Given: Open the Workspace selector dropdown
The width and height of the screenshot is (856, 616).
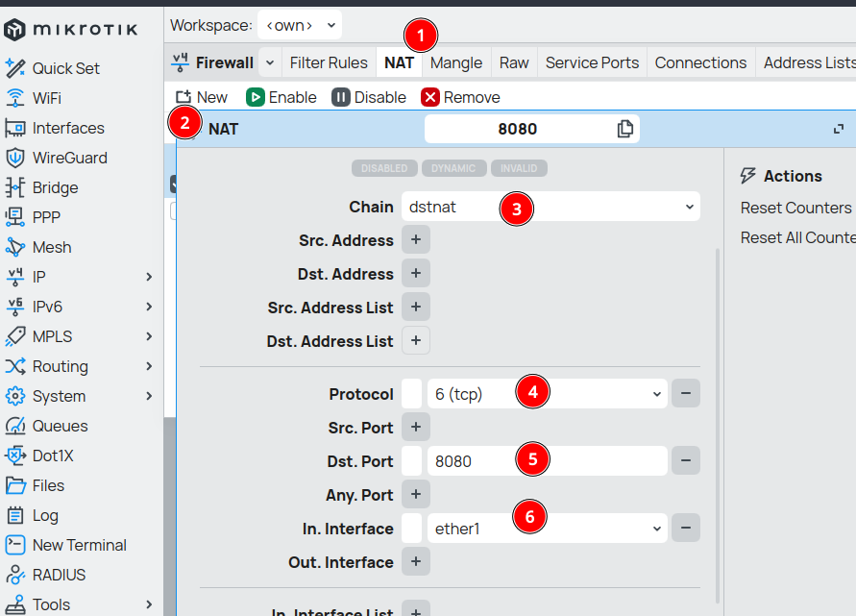Looking at the screenshot, I should (x=300, y=24).
